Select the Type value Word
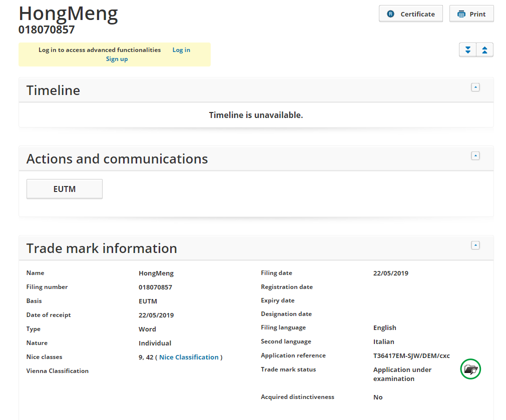This screenshot has height=420, width=506. point(147,329)
